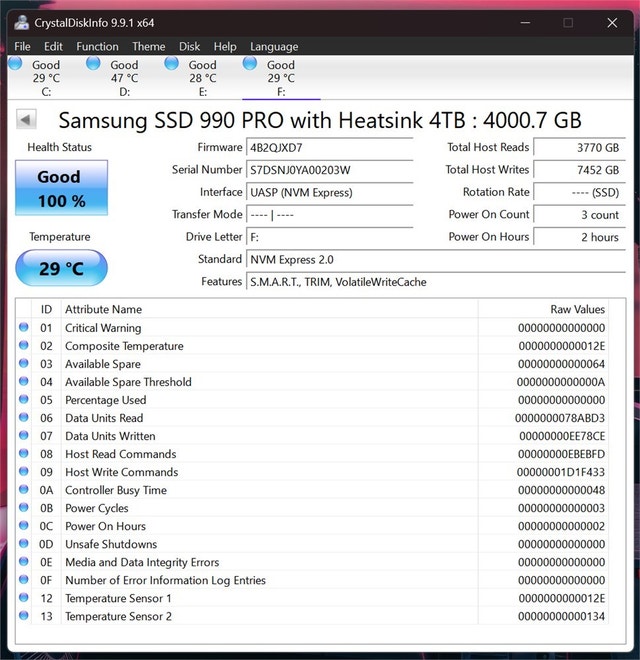This screenshot has width=640, height=660.
Task: Click status icon for Host Read Commands row
Action: [24, 453]
